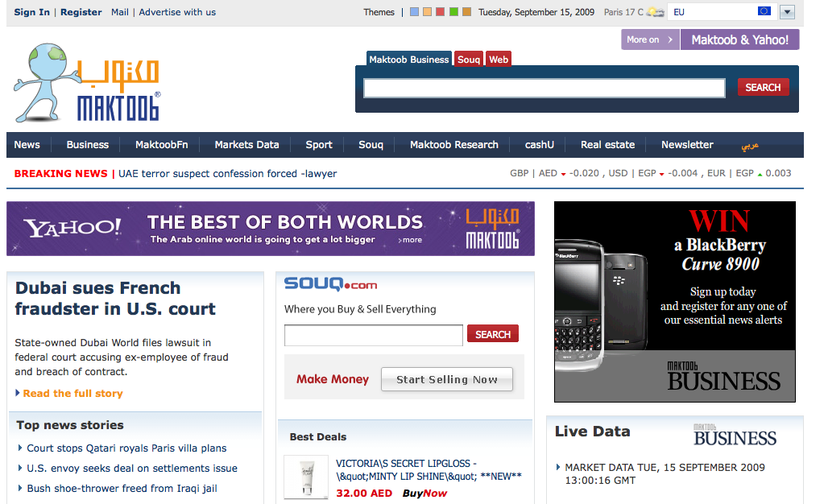Open Bush shoe-thrower freed story
The width and height of the screenshot is (824, 504).
[x=122, y=488]
